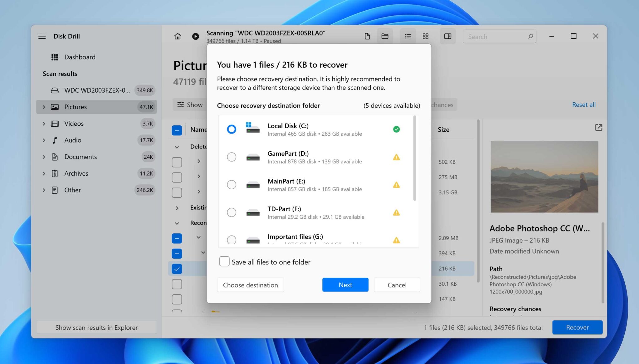639x364 pixels.
Task: Choose GamePart (D:) as the destination drive
Action: click(x=232, y=157)
